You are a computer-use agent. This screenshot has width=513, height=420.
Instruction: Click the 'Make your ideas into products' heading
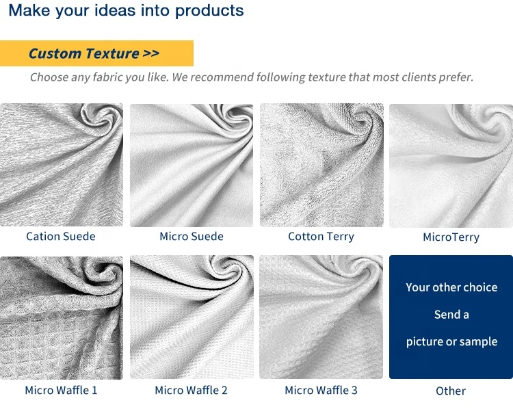[x=126, y=11]
